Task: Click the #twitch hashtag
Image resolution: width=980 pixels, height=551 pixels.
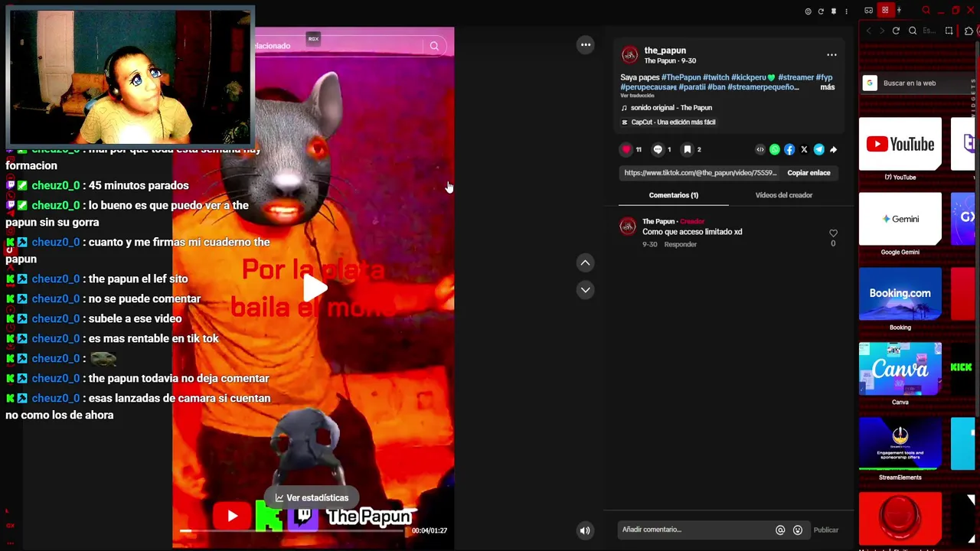Action: tap(716, 77)
